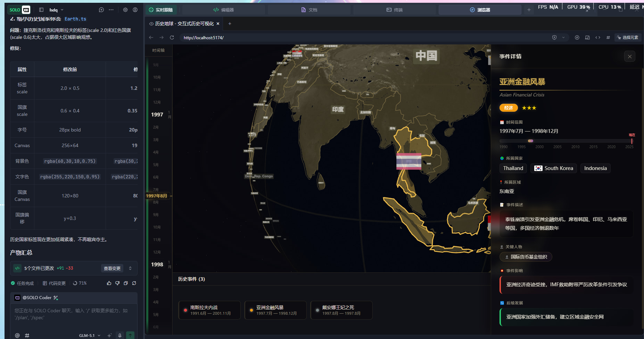
Task: Open the GLM-5.1 model dropdown
Action: click(89, 335)
